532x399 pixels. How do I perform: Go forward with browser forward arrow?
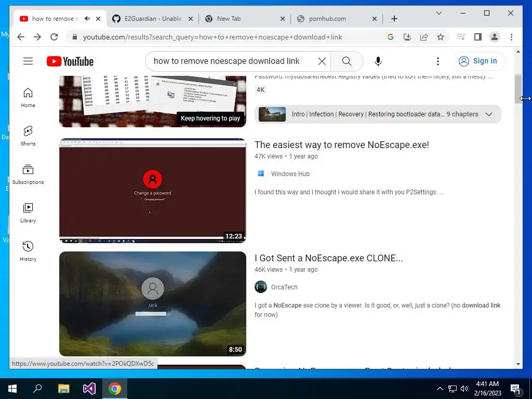click(x=37, y=37)
